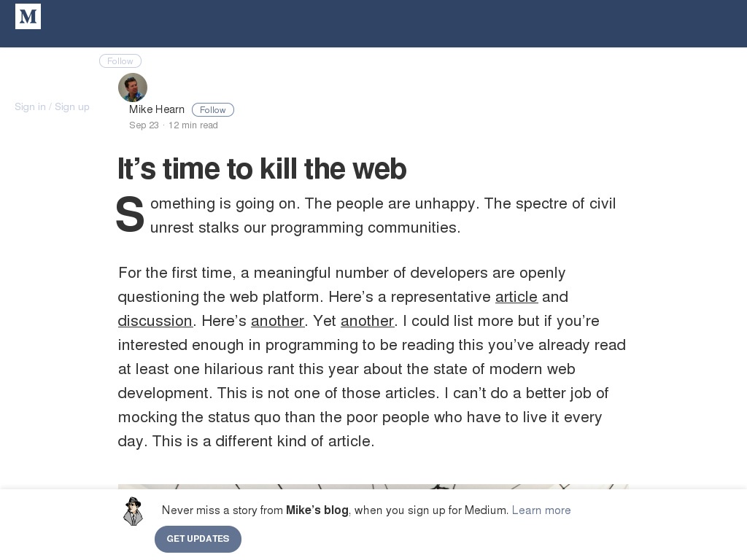The width and height of the screenshot is (747, 560).
Task: Click the Medium M logo icon
Action: [x=28, y=17]
